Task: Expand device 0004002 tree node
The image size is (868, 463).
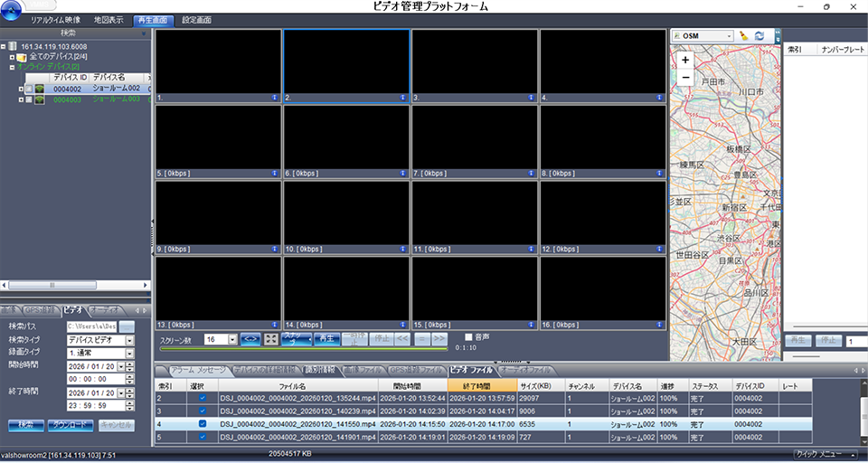Action: click(21, 89)
